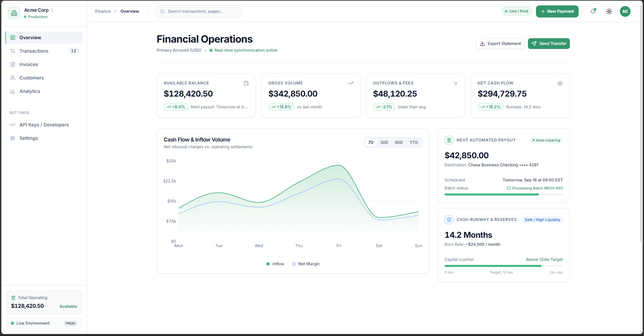Click the Live Environment PROD status row
The height and width of the screenshot is (336, 644).
[44, 323]
